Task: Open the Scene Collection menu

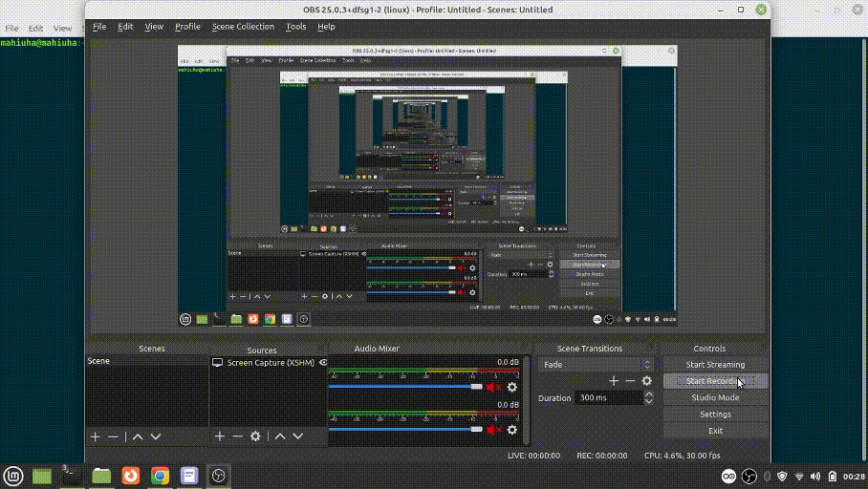Action: tap(243, 27)
